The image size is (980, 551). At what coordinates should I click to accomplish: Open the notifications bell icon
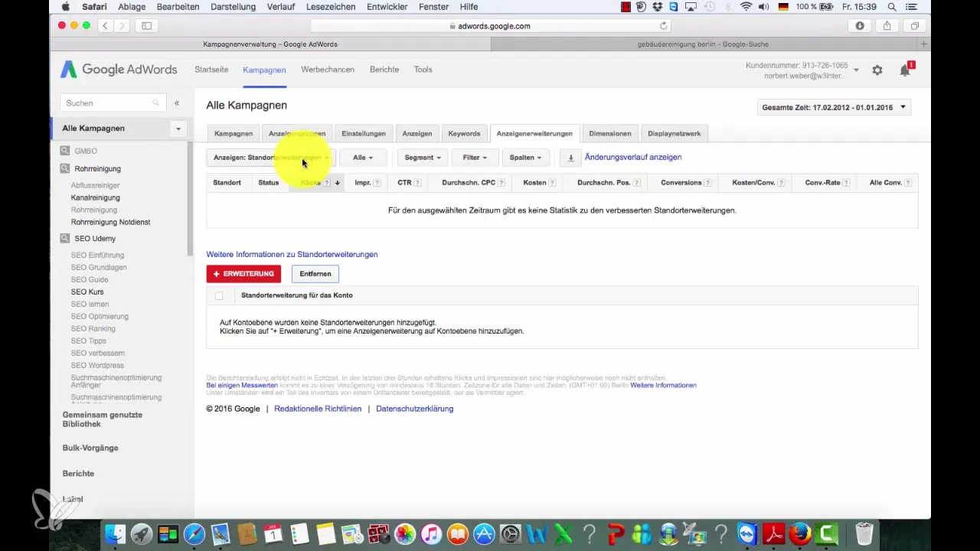(905, 70)
